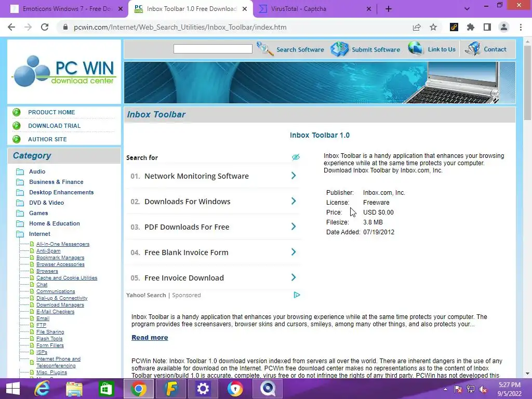532x399 pixels.
Task: Open the Chrome side panel icon
Action: [487, 27]
